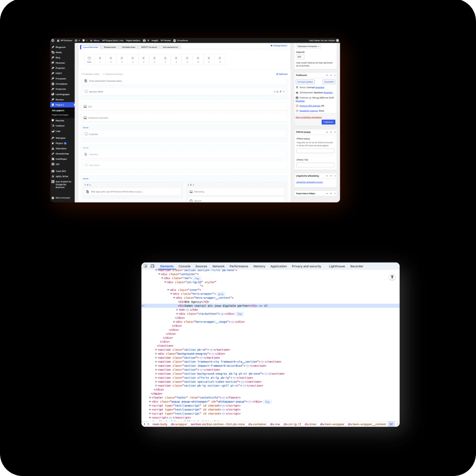Open Plugins in the WordPress sidebar
The image size is (476, 476).
[59, 143]
